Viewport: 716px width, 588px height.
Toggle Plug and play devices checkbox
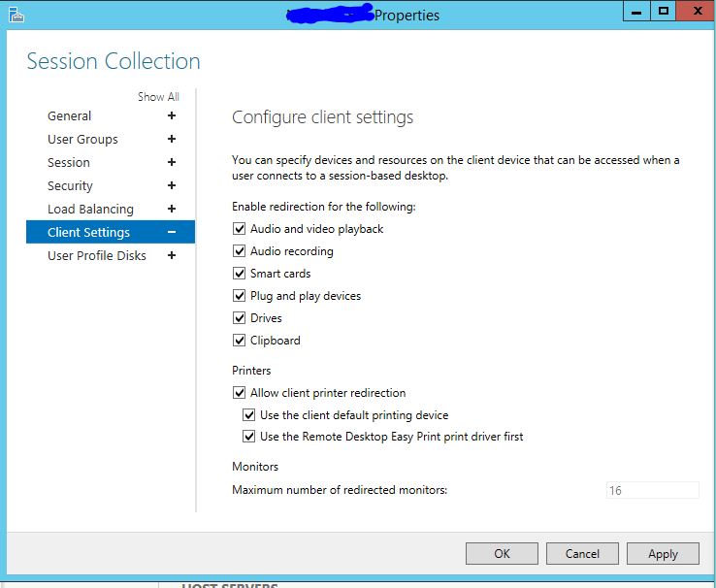point(240,296)
